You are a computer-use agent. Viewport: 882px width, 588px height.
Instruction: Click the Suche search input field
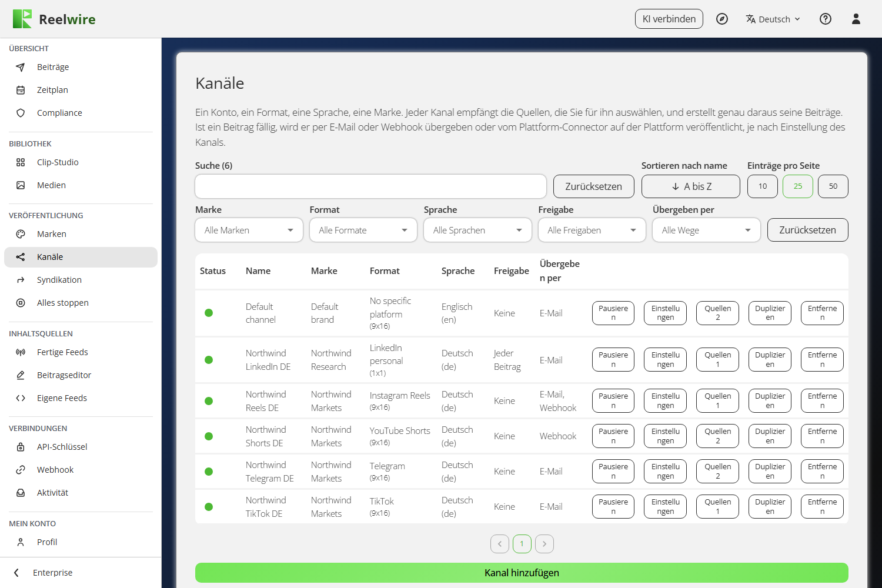371,186
